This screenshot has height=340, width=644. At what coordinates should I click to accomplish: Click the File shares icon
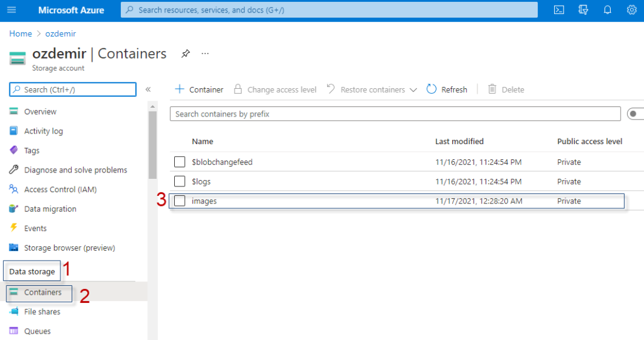[14, 311]
